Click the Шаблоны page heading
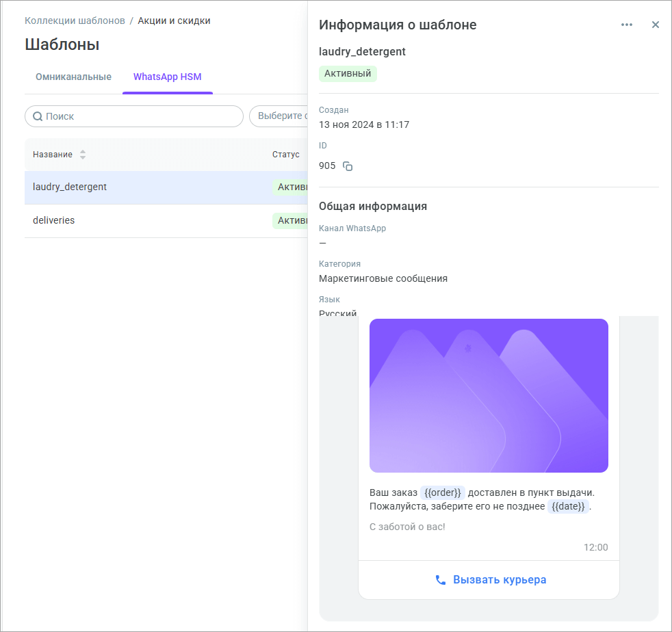 coord(62,44)
